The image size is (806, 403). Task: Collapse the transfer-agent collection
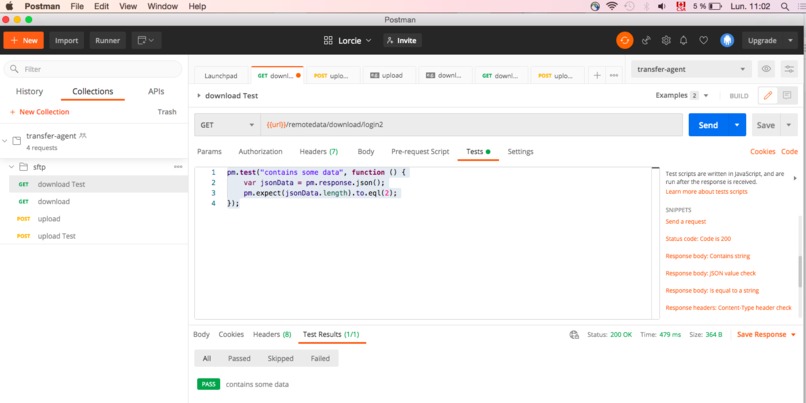(x=5, y=141)
